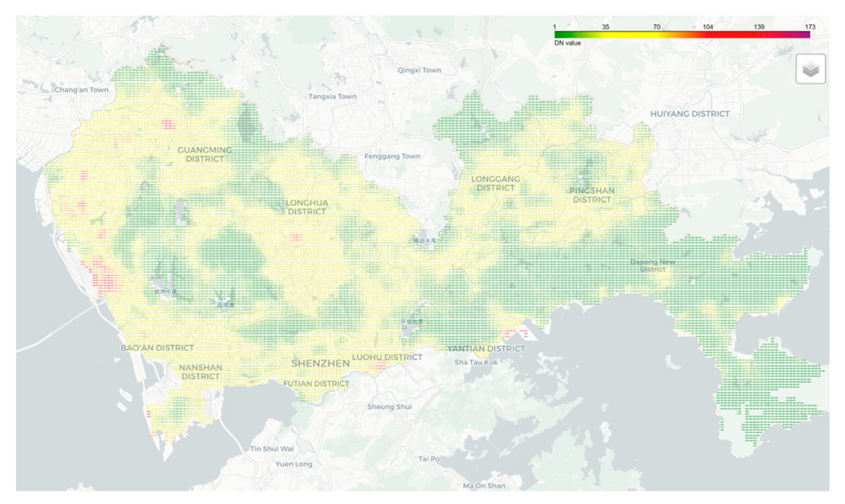Click the Sha Tau Kok label
Screen dimensions: 845x504
click(476, 362)
